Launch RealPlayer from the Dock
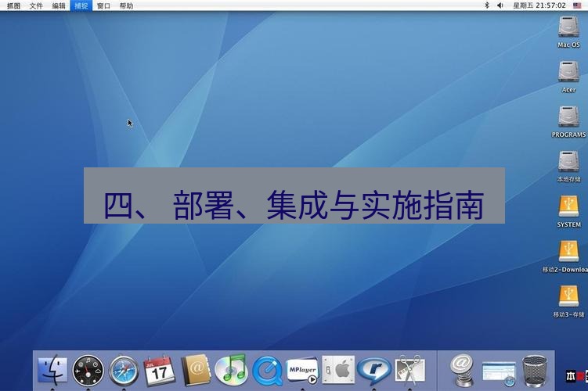Image resolution: width=588 pixels, height=391 pixels. click(374, 371)
